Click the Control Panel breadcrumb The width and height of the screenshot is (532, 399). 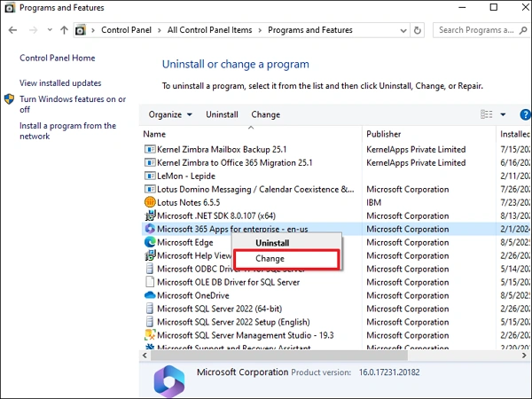pyautogui.click(x=126, y=30)
